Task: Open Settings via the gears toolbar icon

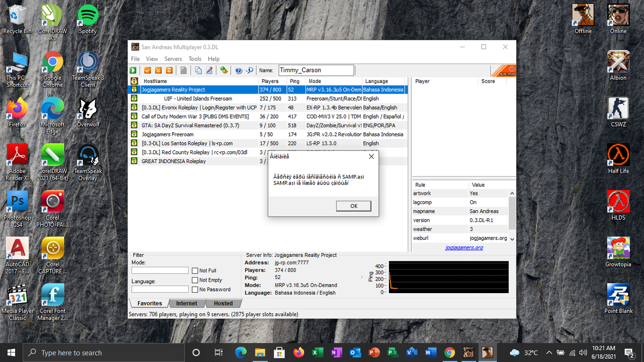Action: [224, 70]
